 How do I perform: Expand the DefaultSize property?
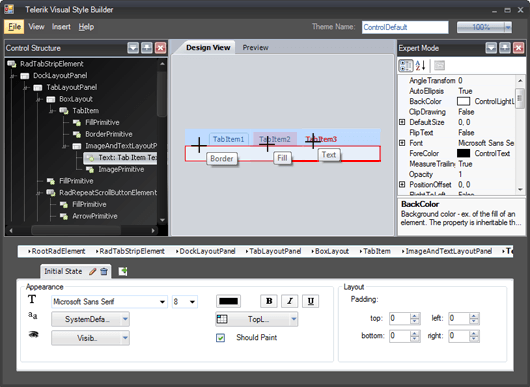point(402,122)
